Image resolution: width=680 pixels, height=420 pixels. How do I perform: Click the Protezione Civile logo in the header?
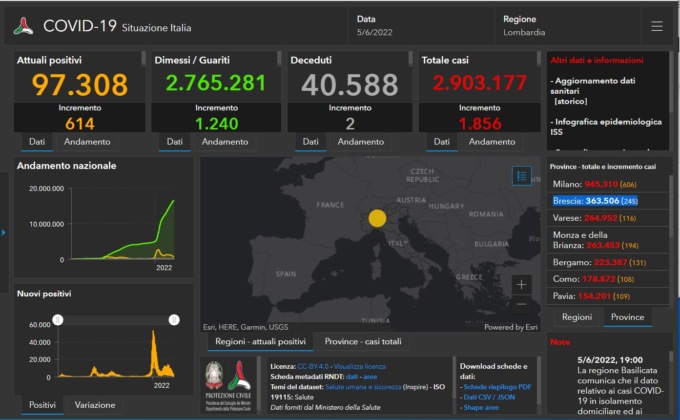[22, 27]
